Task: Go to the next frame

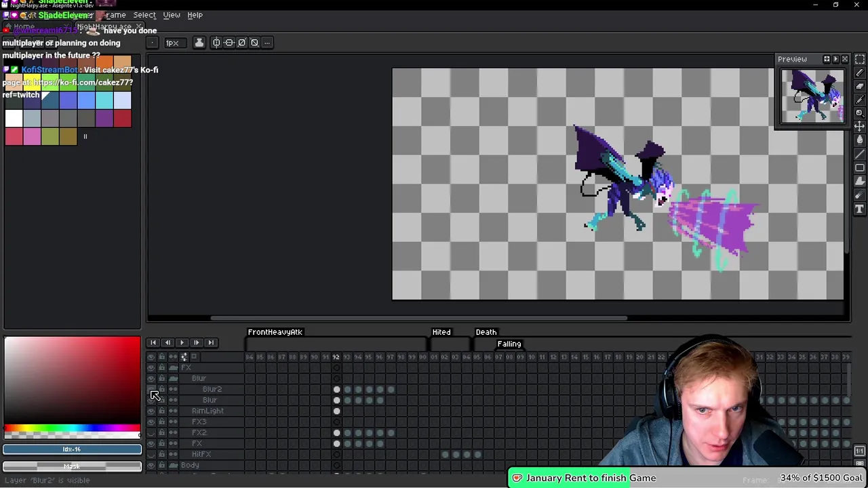Action: pos(196,343)
